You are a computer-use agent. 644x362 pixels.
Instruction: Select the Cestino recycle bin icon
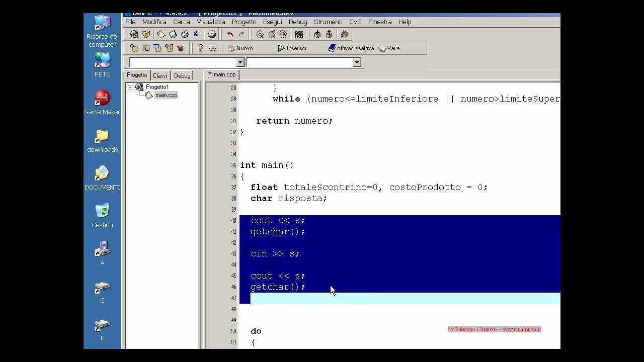point(102,216)
